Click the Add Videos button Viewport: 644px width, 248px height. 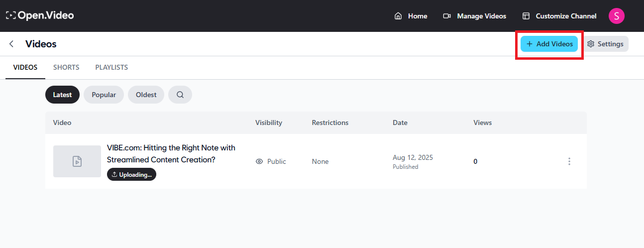(549, 44)
